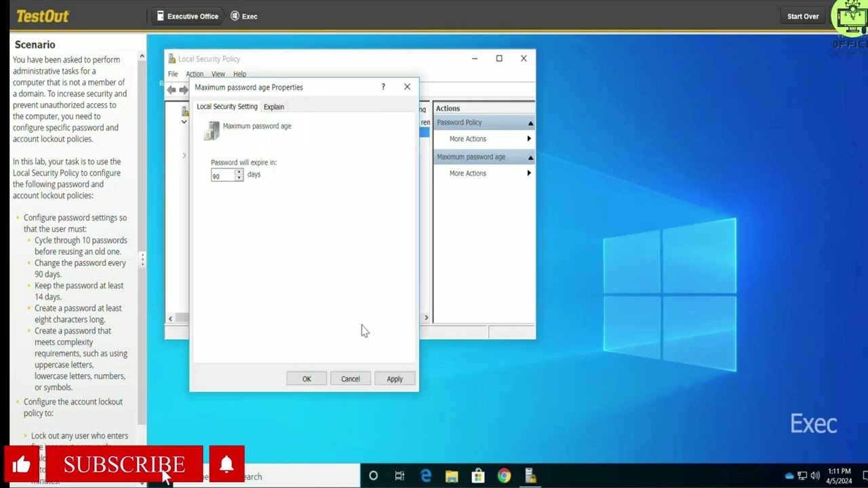Open the View menu
868x488 pixels.
pos(218,74)
